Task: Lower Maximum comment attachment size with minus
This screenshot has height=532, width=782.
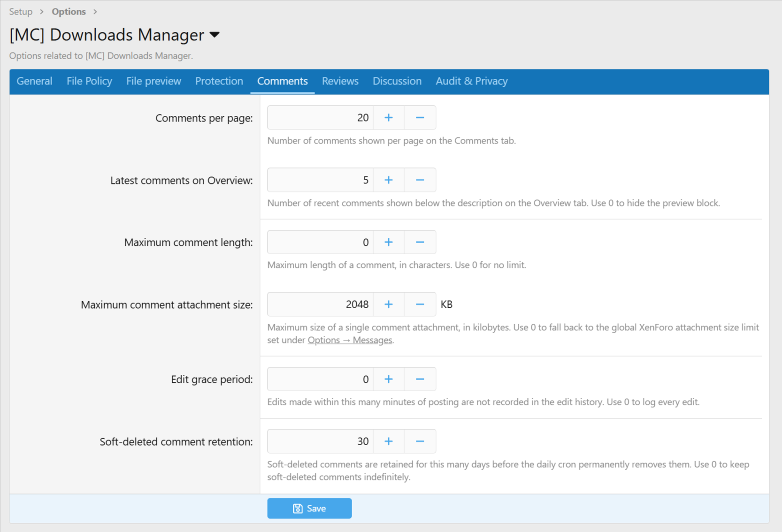Action: (x=420, y=304)
